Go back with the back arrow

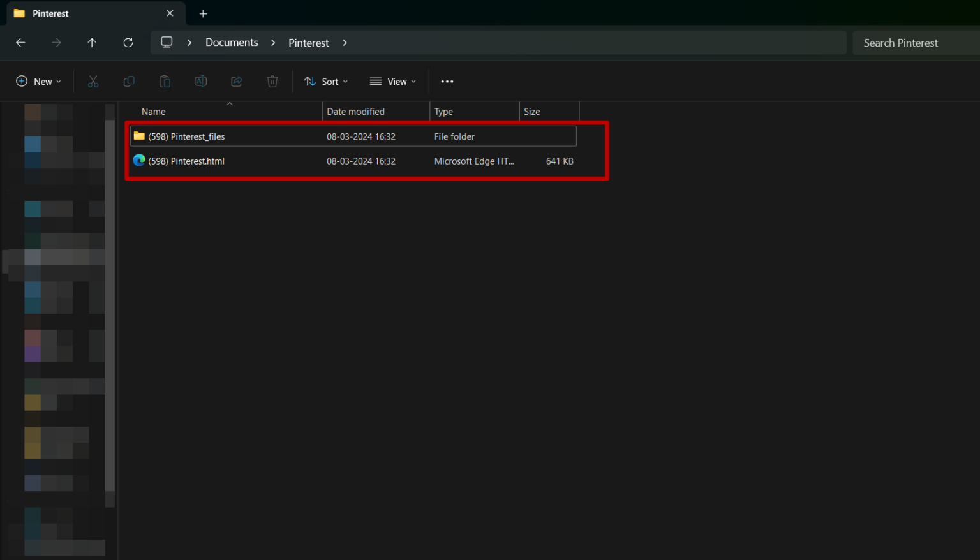[x=20, y=43]
